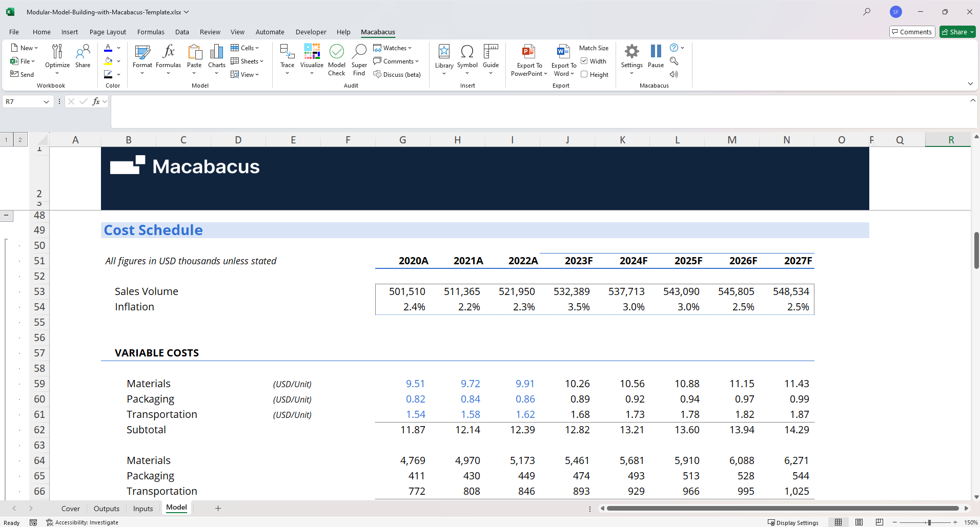This screenshot has height=527, width=980.
Task: Click the Model Check audit icon
Action: (336, 52)
